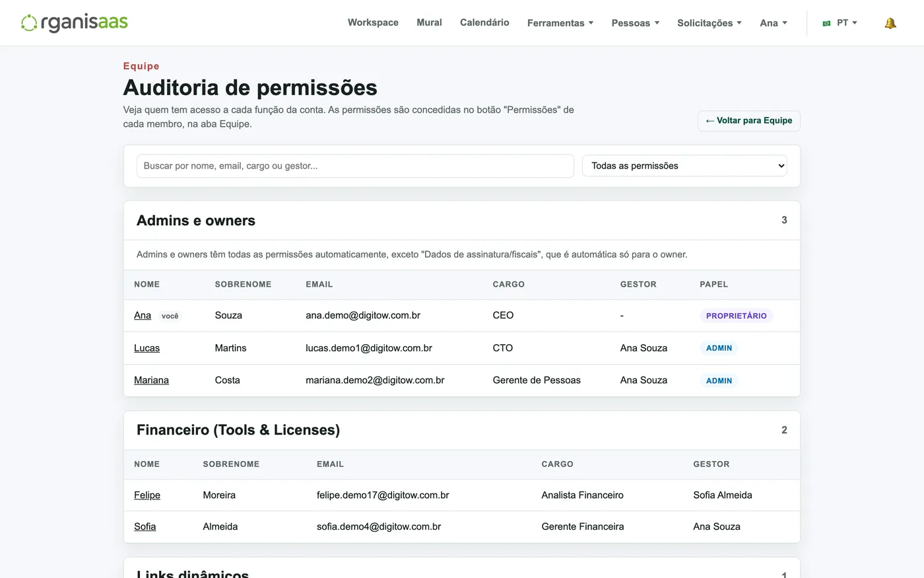Click the 'você' tag next to Ana
This screenshot has width=924, height=578.
coord(170,316)
